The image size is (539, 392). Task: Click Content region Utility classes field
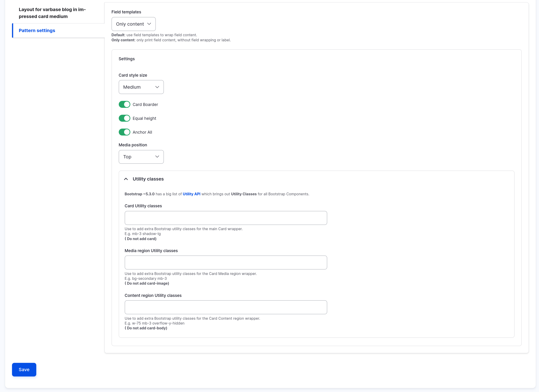[x=225, y=307]
